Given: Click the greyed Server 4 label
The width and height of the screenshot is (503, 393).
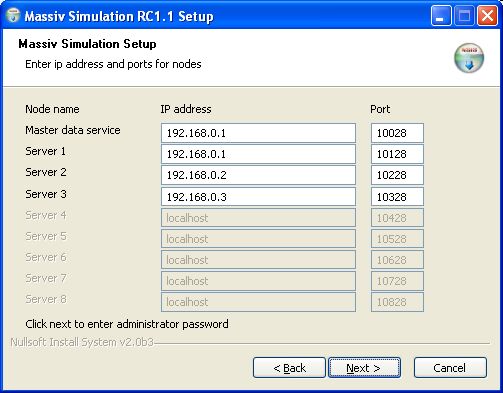Looking at the screenshot, I should coord(46,215).
